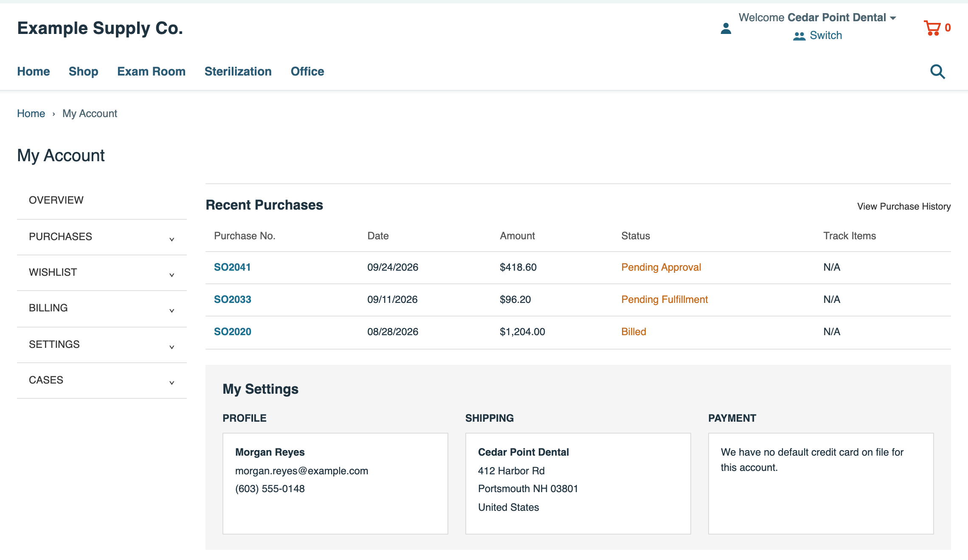
Task: Click the Switch account people icon
Action: tap(799, 36)
